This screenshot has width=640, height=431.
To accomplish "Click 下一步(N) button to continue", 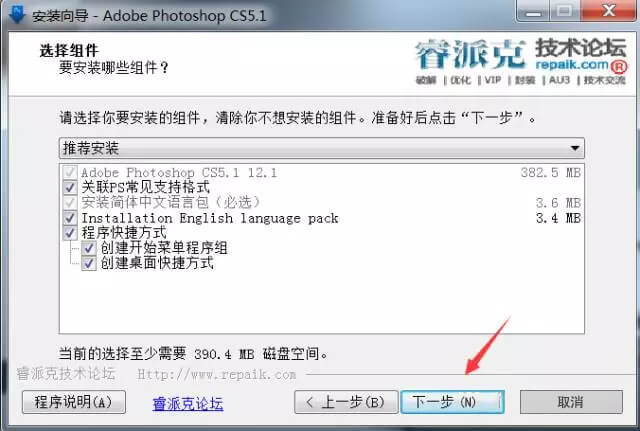I will 452,402.
